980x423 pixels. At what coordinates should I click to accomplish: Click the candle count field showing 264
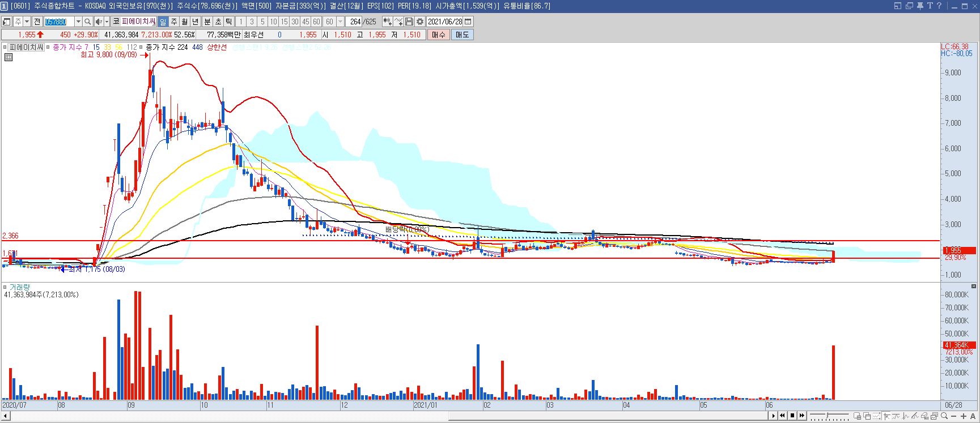pos(354,22)
